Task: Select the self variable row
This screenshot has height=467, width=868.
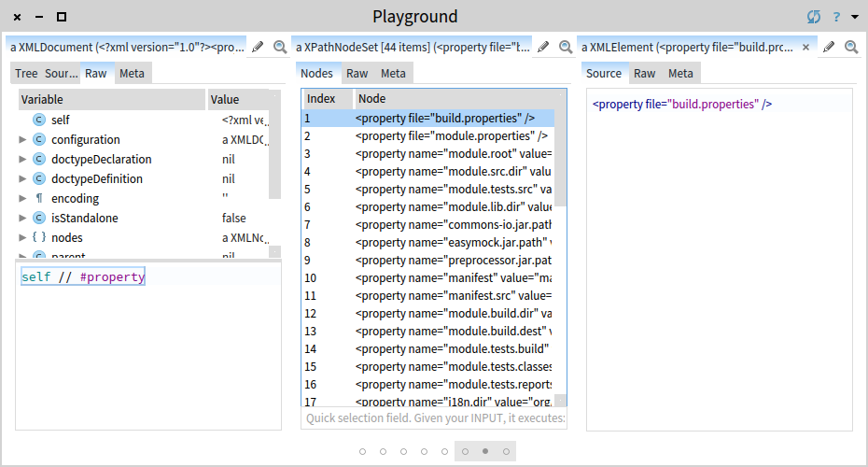Action: pos(144,120)
